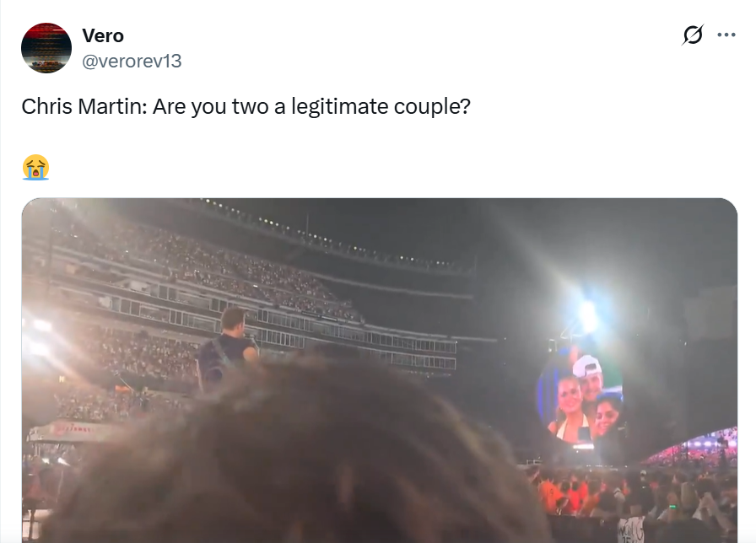
Task: Click the tweet text about Chris Martin
Action: pyautogui.click(x=246, y=106)
